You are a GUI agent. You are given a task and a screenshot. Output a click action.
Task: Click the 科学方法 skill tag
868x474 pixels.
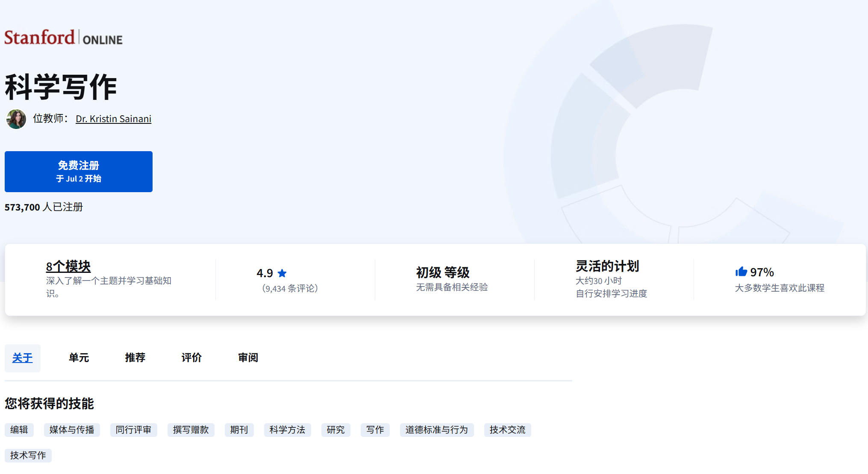tap(288, 430)
